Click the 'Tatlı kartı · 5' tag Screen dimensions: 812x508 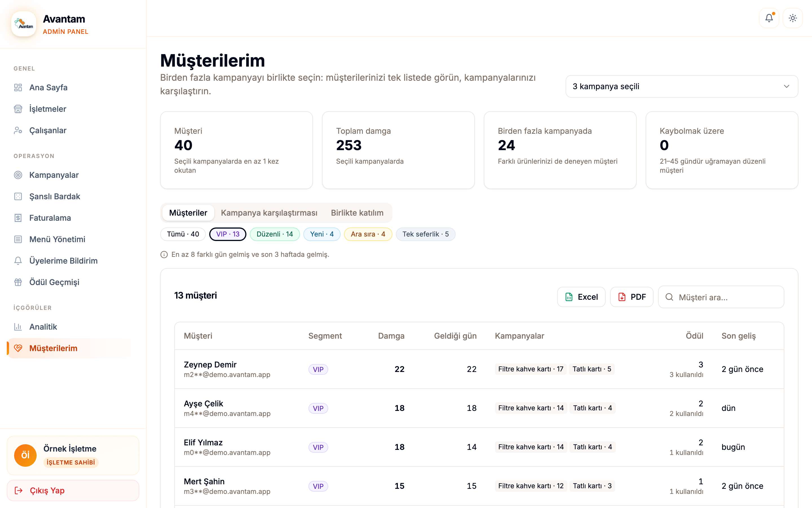point(592,369)
